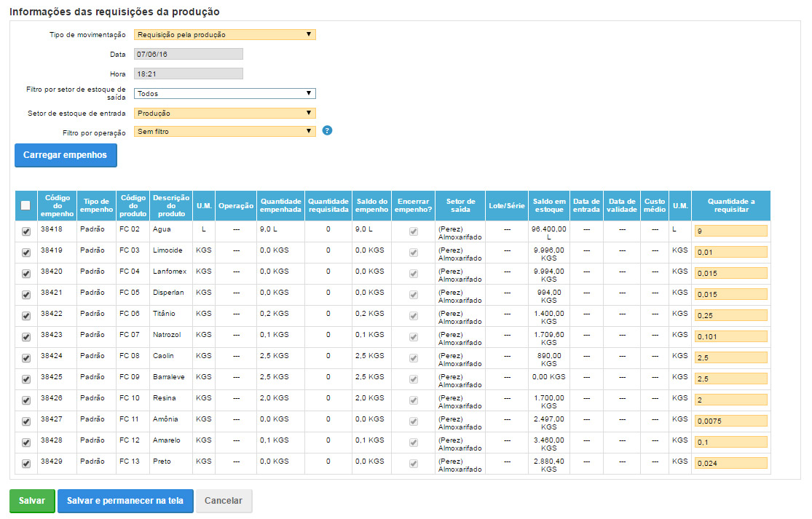Click the Hora field showing 18:21

click(x=188, y=74)
